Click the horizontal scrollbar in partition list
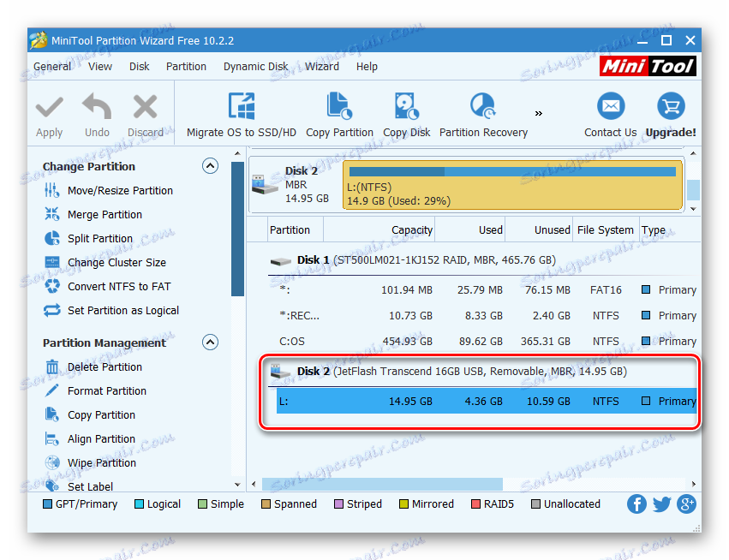This screenshot has width=729, height=560. [x=382, y=485]
